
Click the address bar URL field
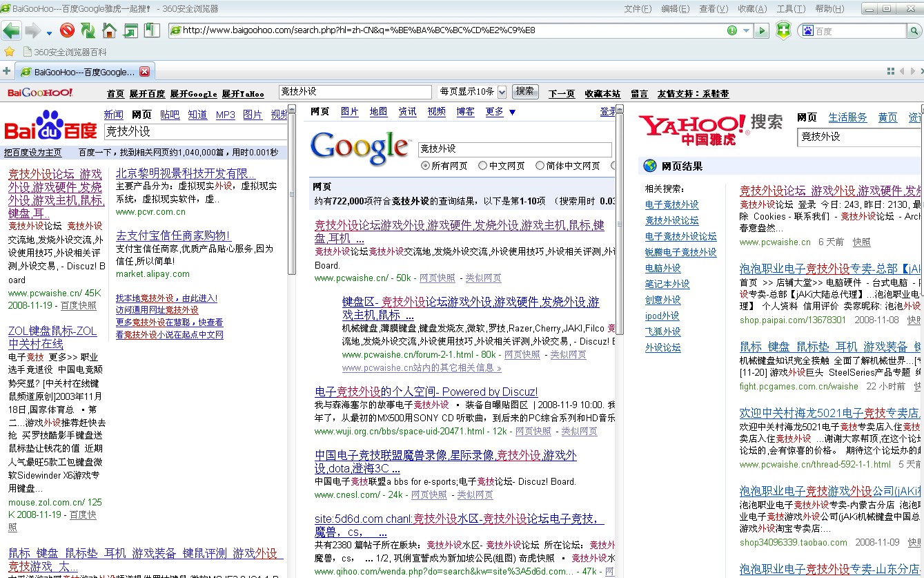(449, 30)
